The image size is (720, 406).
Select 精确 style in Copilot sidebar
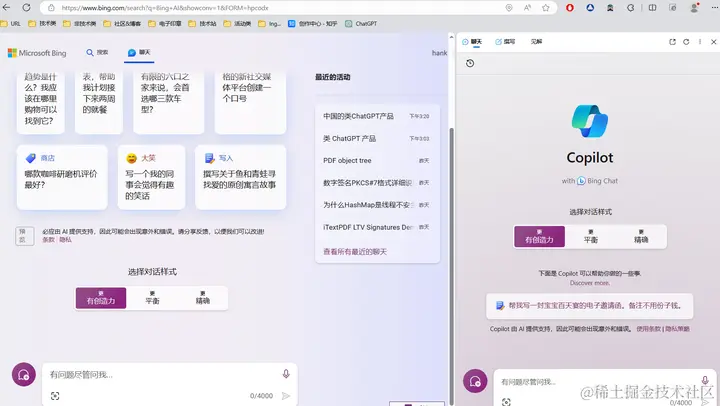641,237
